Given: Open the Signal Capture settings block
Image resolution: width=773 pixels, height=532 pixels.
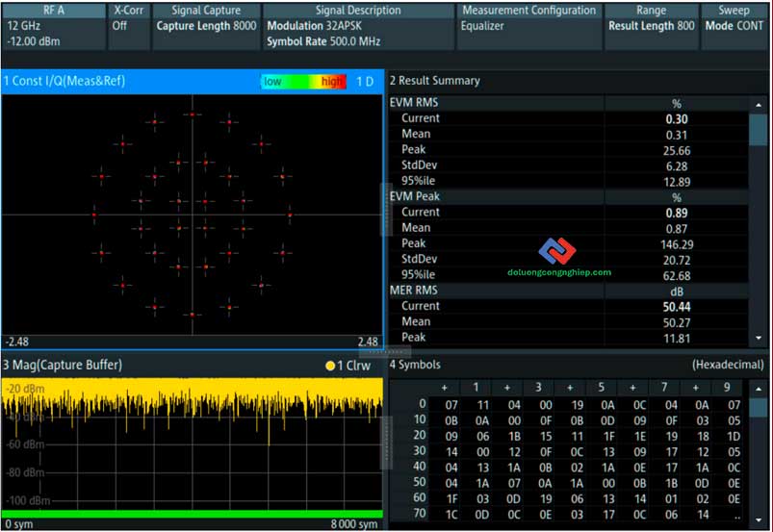Looking at the screenshot, I should coord(206,26).
